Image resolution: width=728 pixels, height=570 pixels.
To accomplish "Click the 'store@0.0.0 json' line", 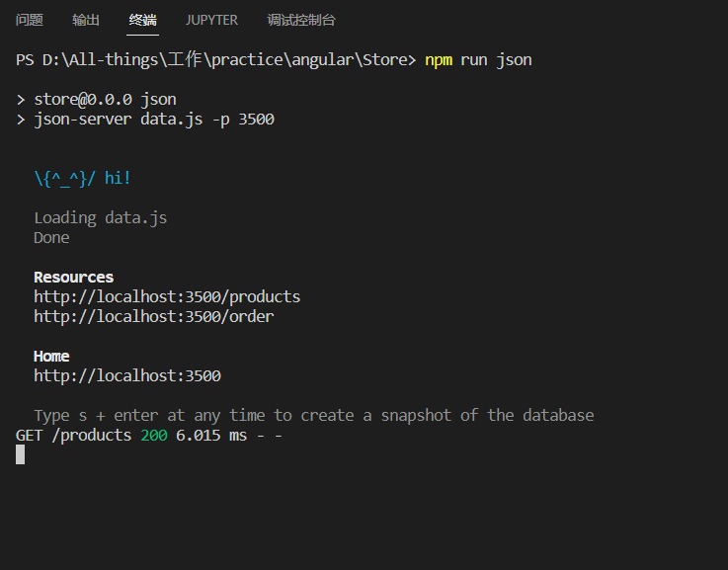I will click(97, 100).
